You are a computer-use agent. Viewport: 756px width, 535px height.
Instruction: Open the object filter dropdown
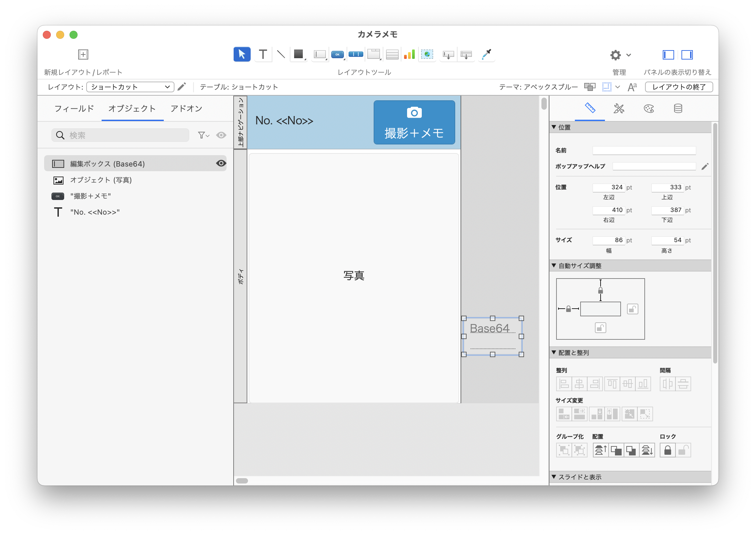click(x=204, y=135)
